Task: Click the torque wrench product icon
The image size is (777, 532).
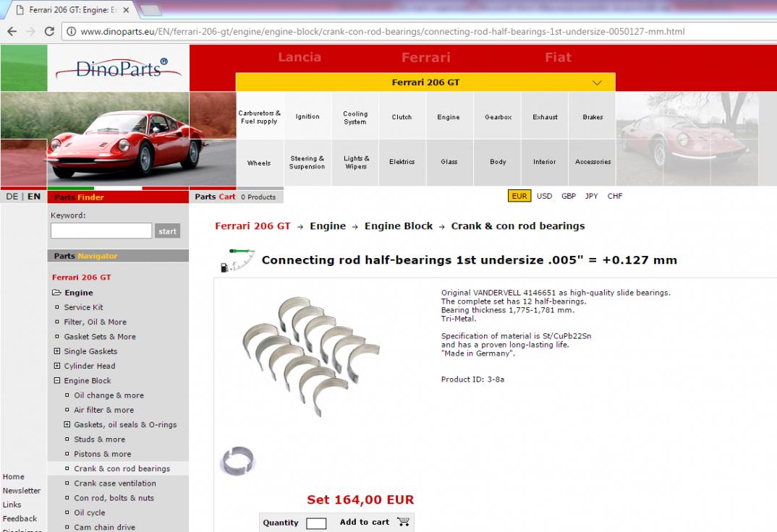Action: (x=237, y=260)
